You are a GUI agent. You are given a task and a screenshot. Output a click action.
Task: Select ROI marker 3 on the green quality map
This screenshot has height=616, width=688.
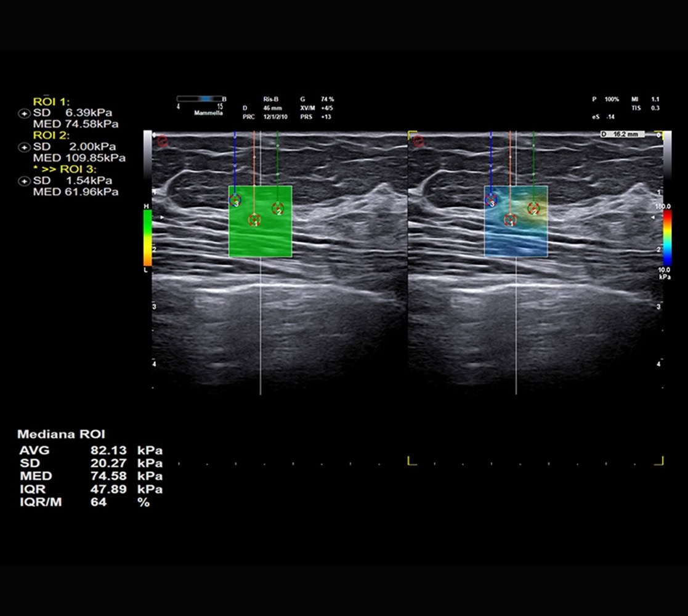coord(235,200)
